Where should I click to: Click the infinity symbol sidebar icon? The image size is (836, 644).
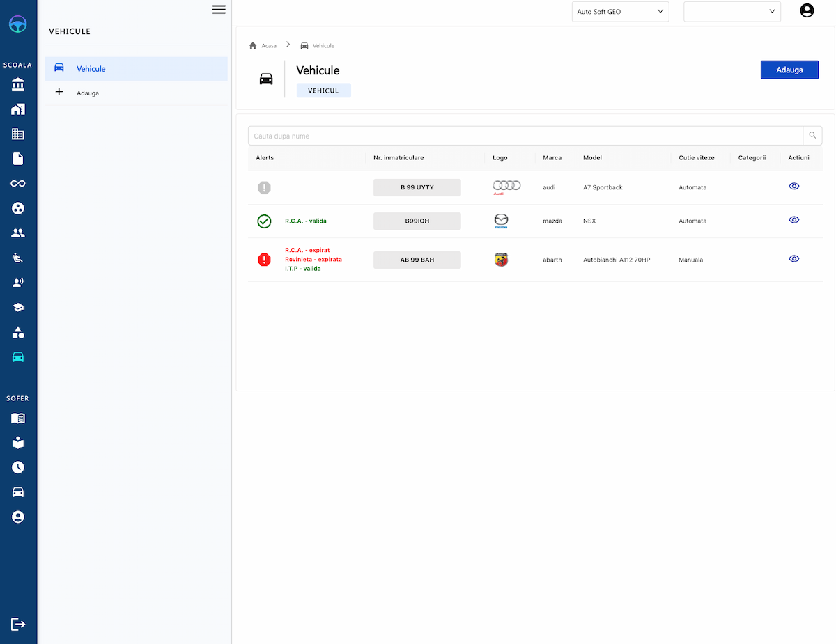[18, 184]
